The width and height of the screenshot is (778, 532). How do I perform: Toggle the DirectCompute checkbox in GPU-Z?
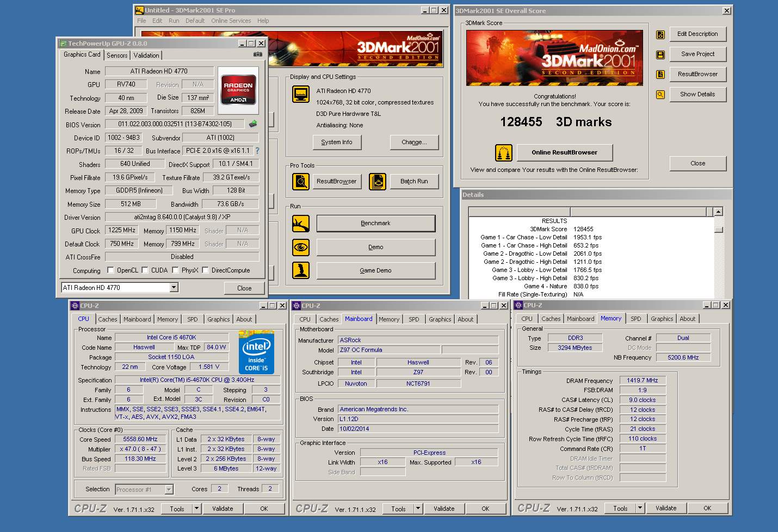[206, 270]
